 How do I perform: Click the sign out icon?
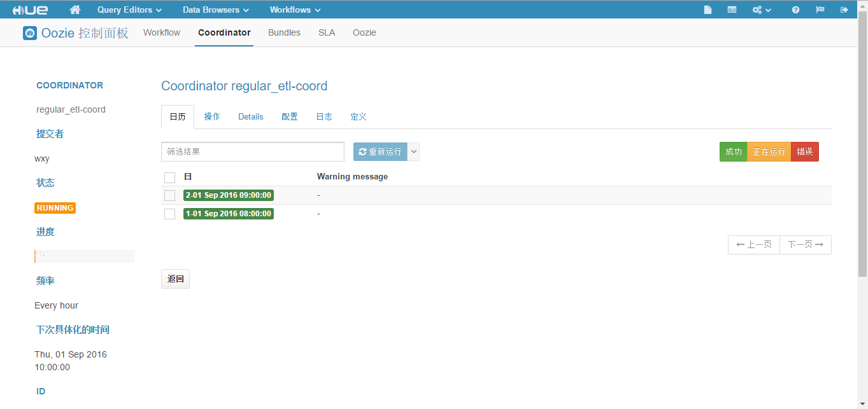844,10
